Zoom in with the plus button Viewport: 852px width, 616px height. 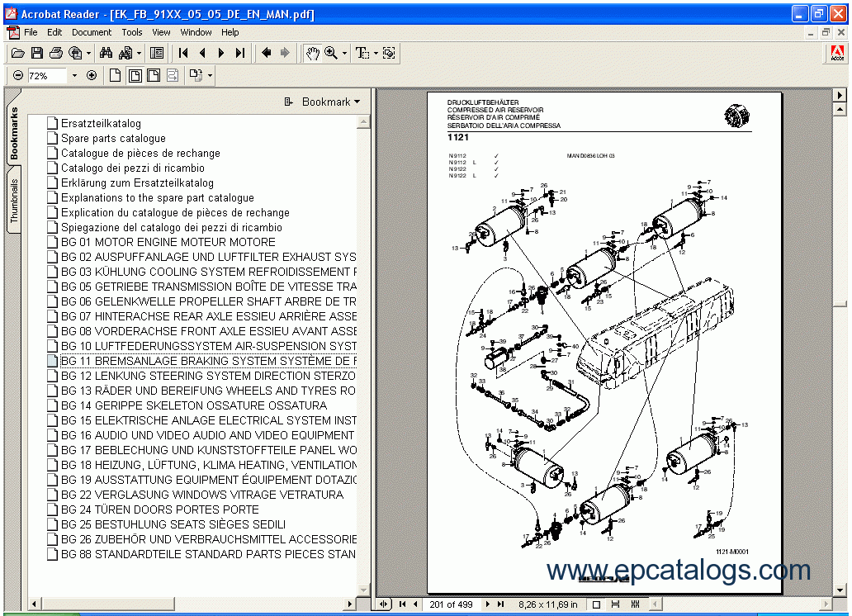92,76
